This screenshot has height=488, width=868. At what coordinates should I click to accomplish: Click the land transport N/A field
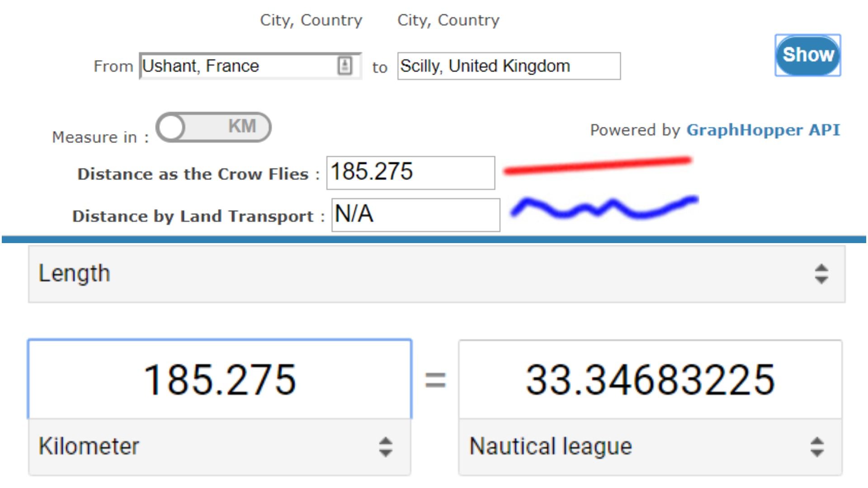point(415,215)
